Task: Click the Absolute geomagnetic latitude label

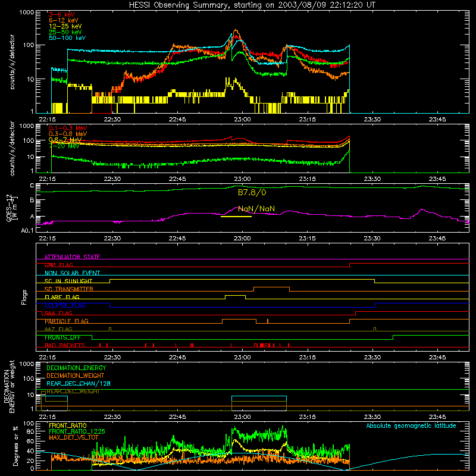Action: point(411,425)
